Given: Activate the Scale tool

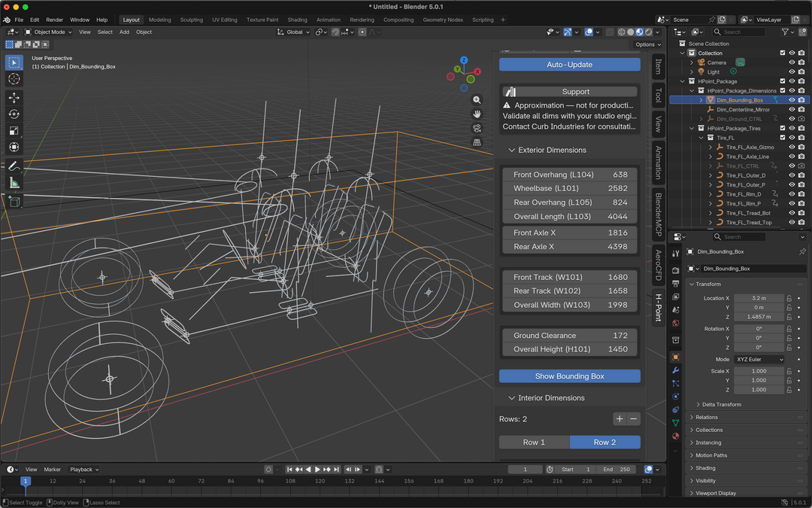Looking at the screenshot, I should click(x=14, y=131).
